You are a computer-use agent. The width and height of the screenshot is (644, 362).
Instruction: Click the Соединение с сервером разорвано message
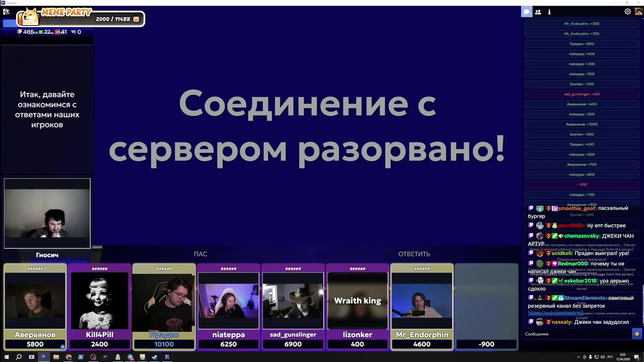tap(307, 126)
